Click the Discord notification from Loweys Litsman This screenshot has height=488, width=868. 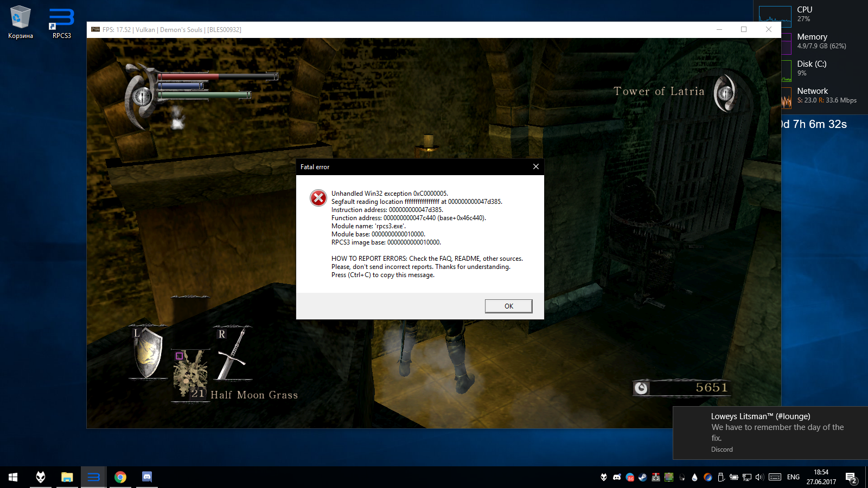770,433
